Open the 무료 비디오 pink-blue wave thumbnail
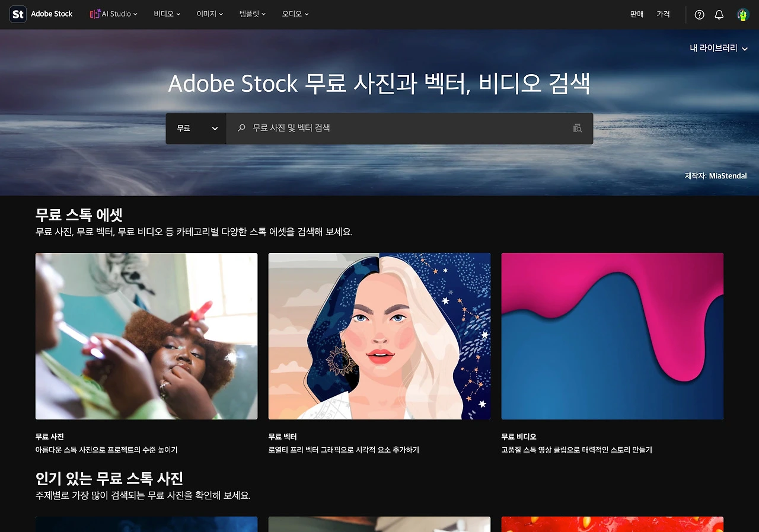 (x=613, y=336)
